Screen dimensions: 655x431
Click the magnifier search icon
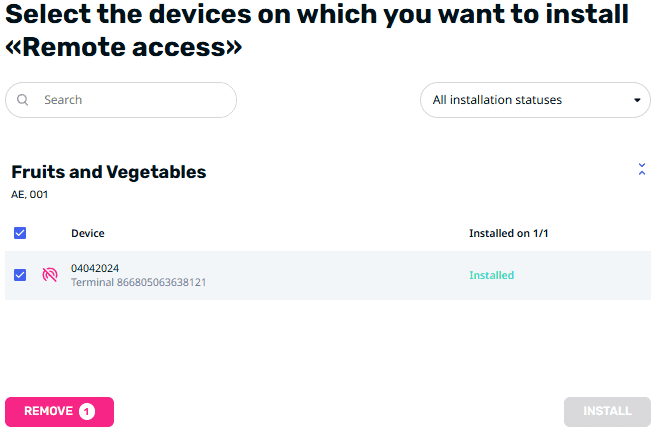(x=23, y=100)
